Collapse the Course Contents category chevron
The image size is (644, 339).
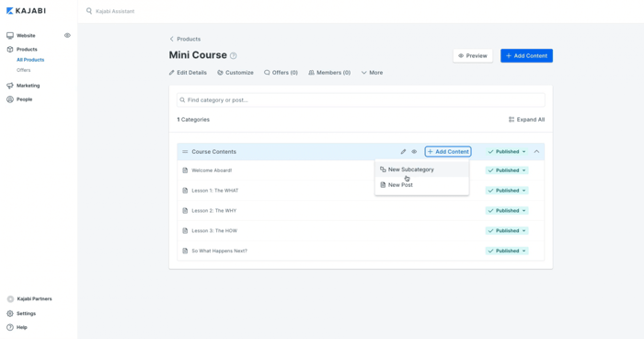(x=536, y=152)
